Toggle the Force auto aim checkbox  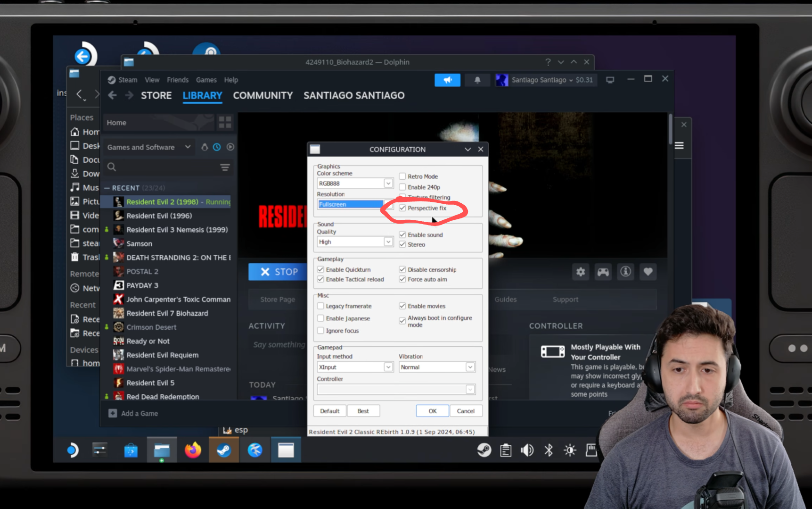pyautogui.click(x=402, y=279)
